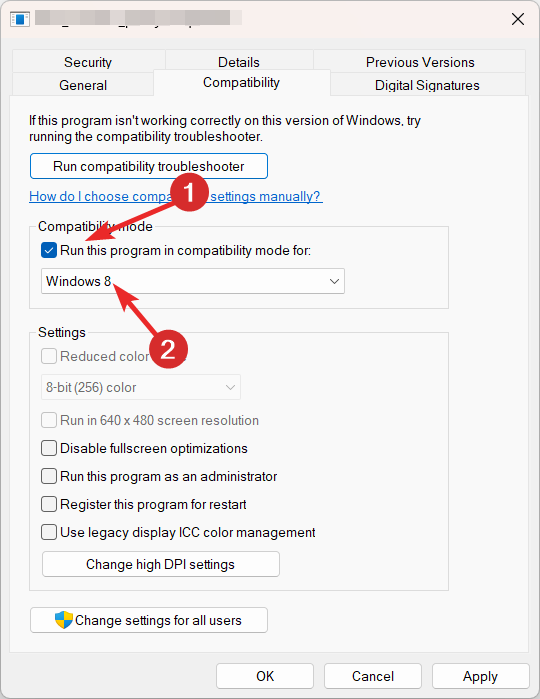Screen dimensions: 540x699
Task: Click the application icon in the title bar
Action: pyautogui.click(x=20, y=19)
